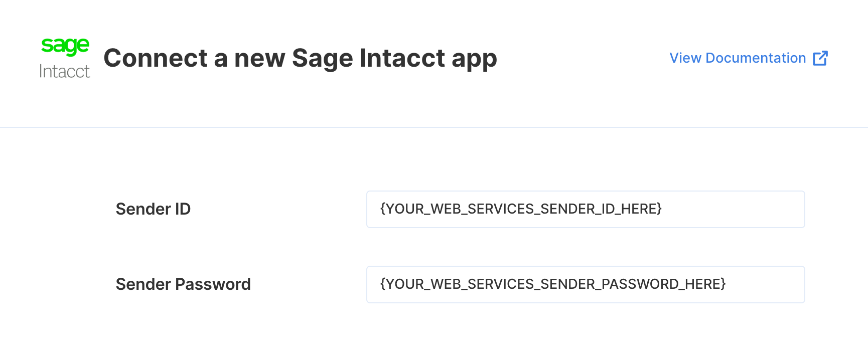This screenshot has width=868, height=364.
Task: Click the Connect a new Sage Intacct app heading
Action: [x=300, y=59]
